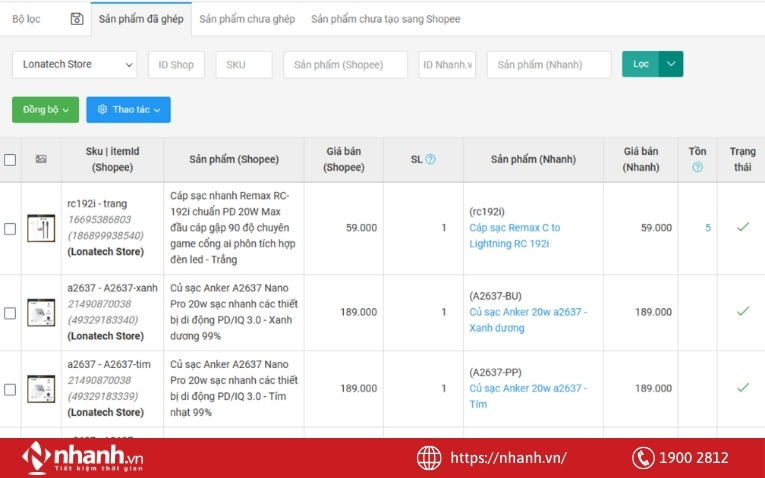This screenshot has width=765, height=478.
Task: Click the Remax cable product thumbnail
Action: tap(41, 228)
